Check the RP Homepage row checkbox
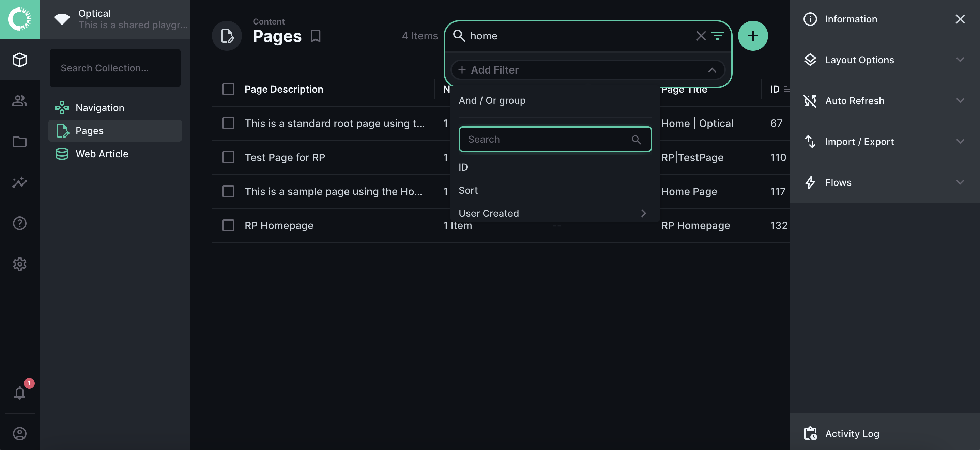980x450 pixels. tap(228, 225)
